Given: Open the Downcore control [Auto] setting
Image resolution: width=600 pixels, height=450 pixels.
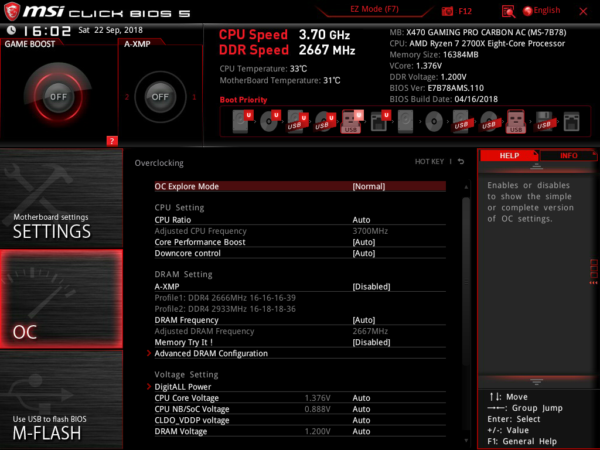Looking at the screenshot, I should coord(300,253).
